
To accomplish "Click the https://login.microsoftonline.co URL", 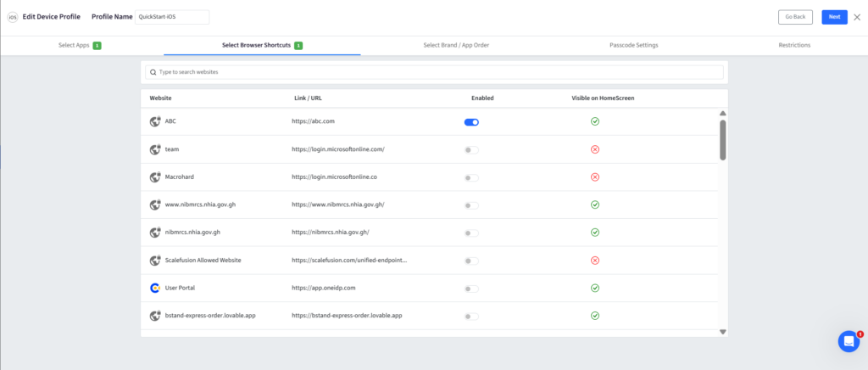I will tap(334, 177).
